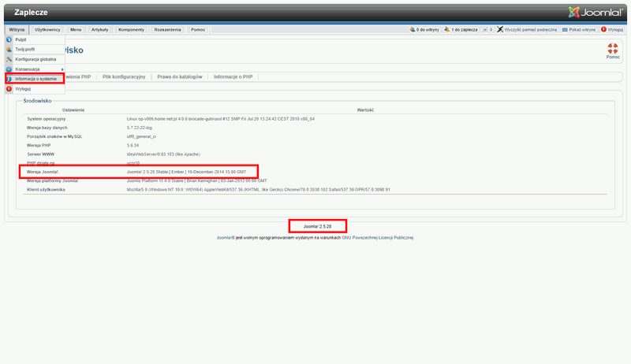Screen dimensions: 631x364
Task: Click the users icon next to 0 do witryny
Action: (x=412, y=29)
